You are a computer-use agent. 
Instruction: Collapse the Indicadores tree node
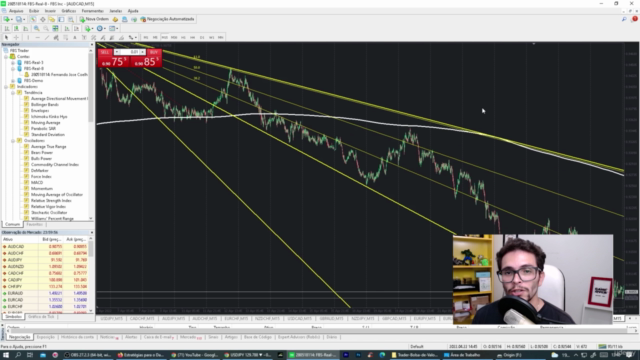point(7,87)
